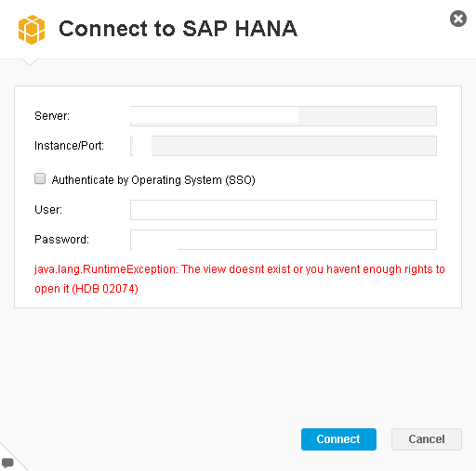This screenshot has height=471, width=476.
Task: Close the Connect to SAP HANA dialog
Action: pos(458,19)
